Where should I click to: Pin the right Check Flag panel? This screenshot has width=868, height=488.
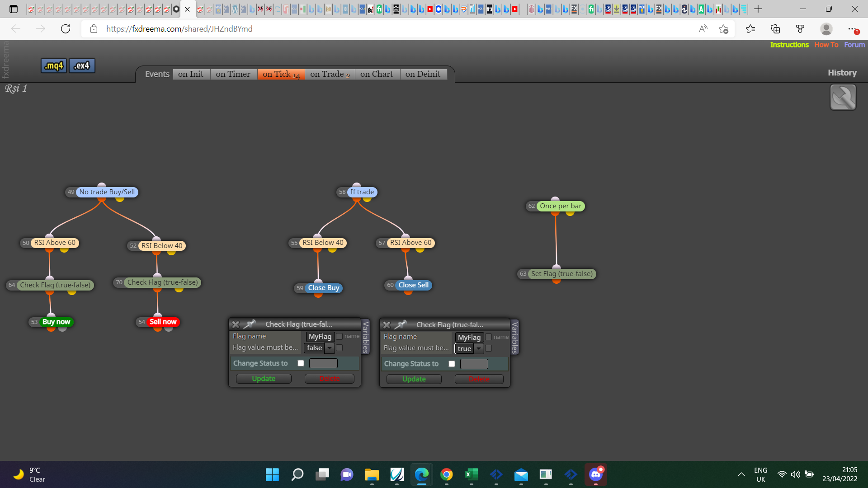click(x=401, y=325)
